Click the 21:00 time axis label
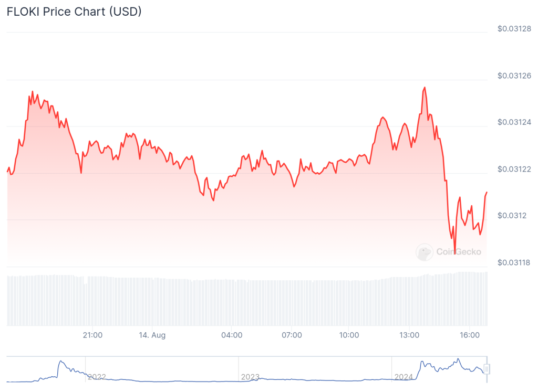The image size is (538, 392). click(92, 335)
